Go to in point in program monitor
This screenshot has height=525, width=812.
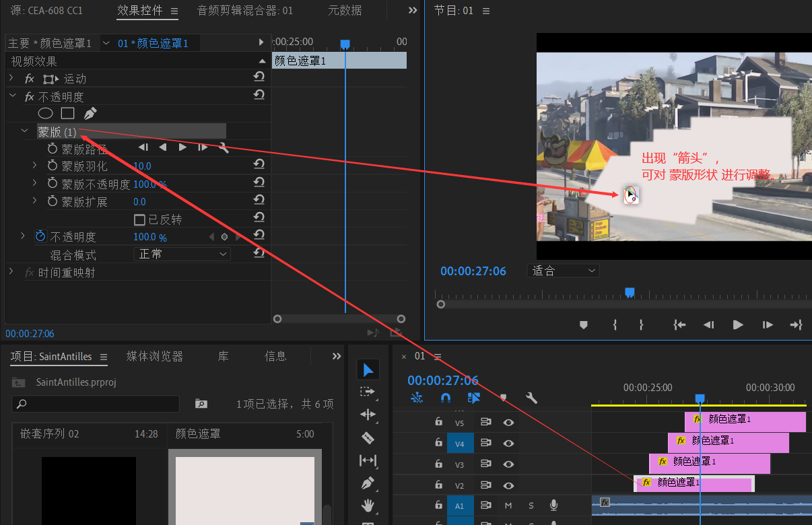click(679, 324)
